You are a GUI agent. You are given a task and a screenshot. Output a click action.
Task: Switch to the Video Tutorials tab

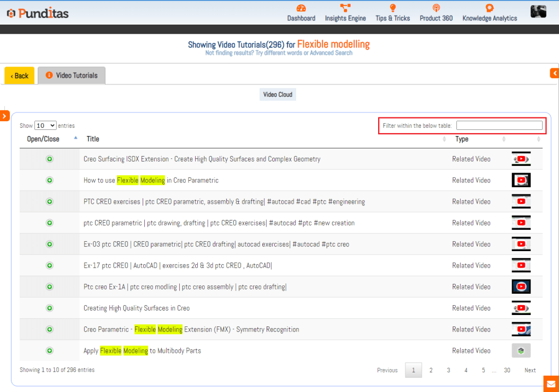pyautogui.click(x=72, y=75)
